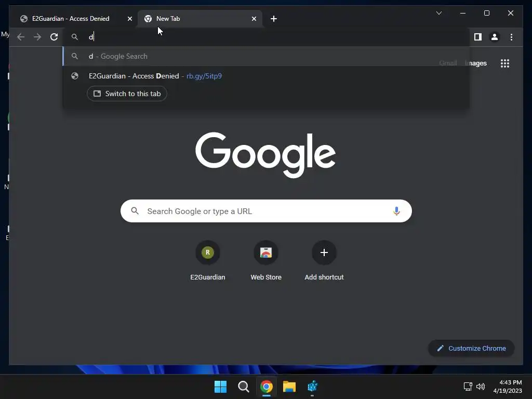The image size is (532, 399).
Task: Toggle the Chrome side panel icon
Action: pos(478,37)
